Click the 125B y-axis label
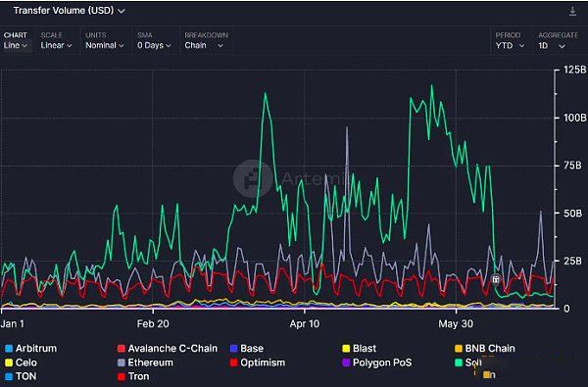Viewport: 588px width, 387px height. coord(574,70)
